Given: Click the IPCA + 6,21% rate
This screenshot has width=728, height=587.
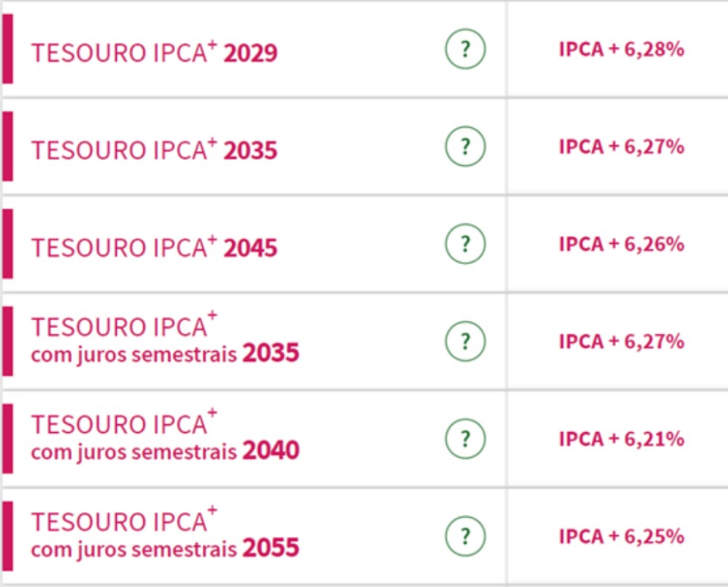Looking at the screenshot, I should pos(622,440).
